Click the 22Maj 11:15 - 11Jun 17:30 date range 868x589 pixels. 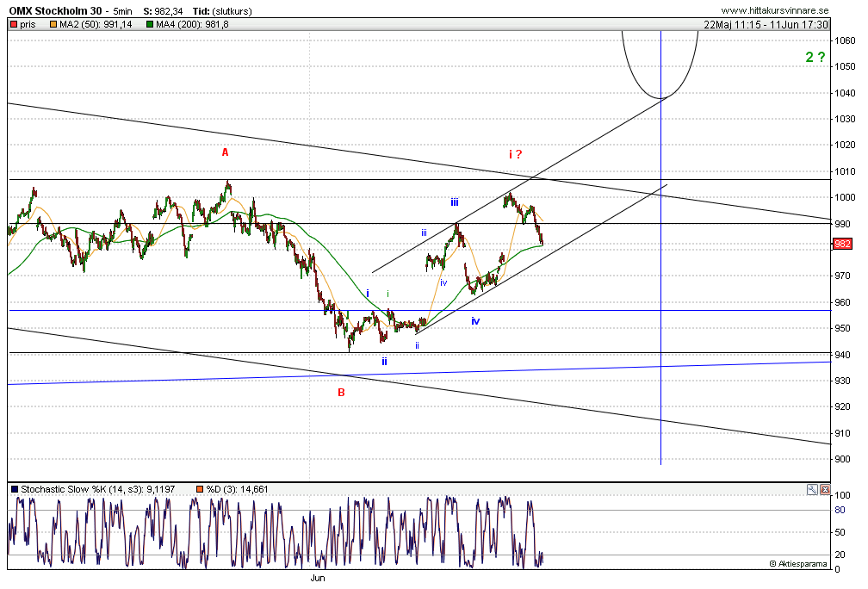click(766, 24)
